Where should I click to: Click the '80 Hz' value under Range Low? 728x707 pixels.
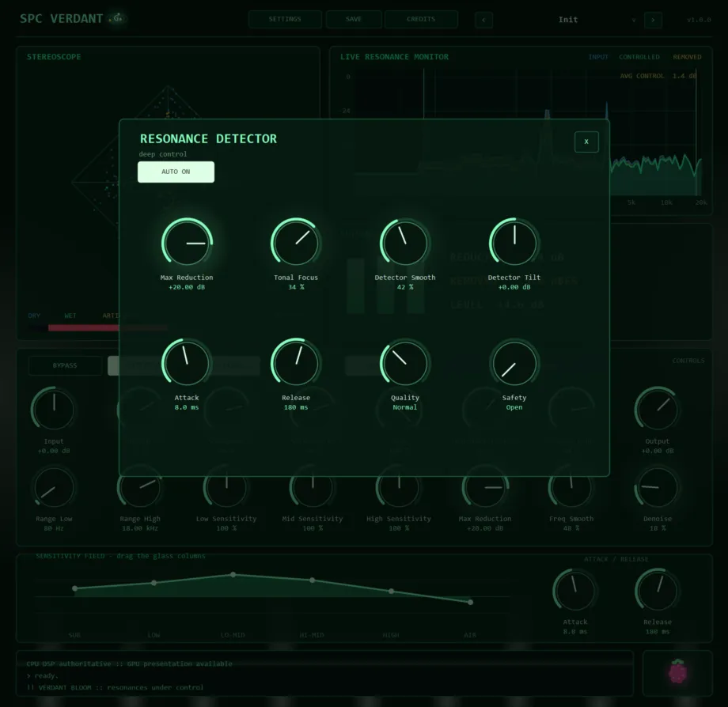coord(54,528)
